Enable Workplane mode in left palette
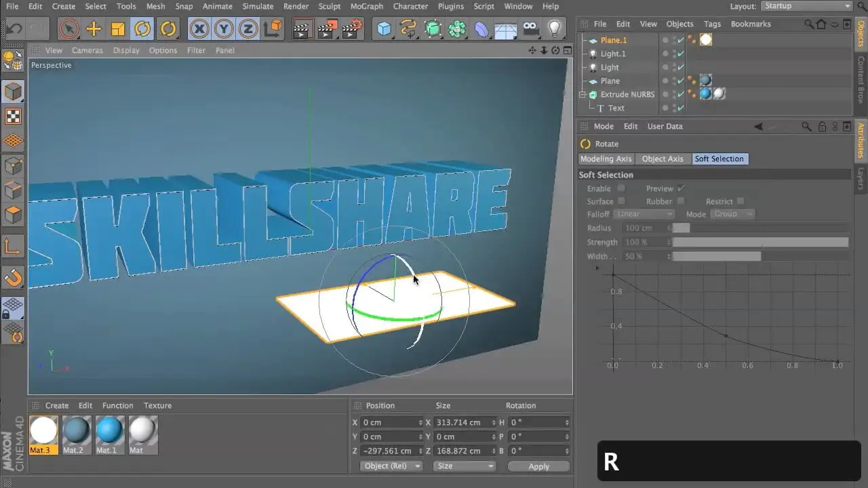Viewport: 868px width, 488px height. [x=14, y=141]
